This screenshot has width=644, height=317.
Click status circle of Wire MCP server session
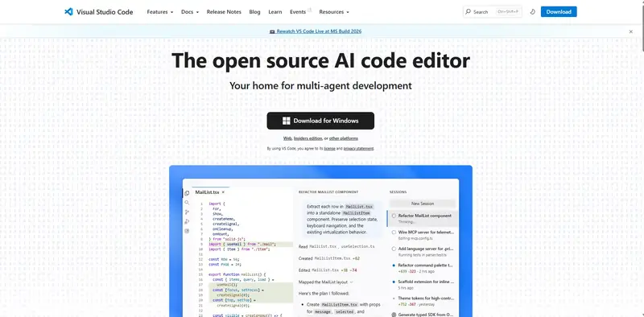pos(394,232)
